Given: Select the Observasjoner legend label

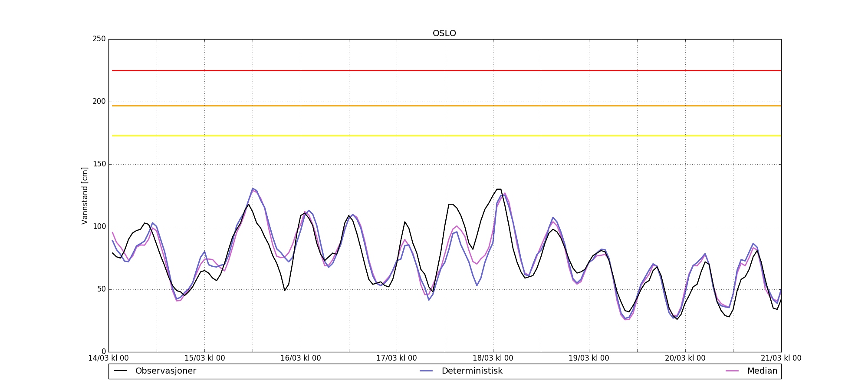Looking at the screenshot, I should pyautogui.click(x=165, y=371).
